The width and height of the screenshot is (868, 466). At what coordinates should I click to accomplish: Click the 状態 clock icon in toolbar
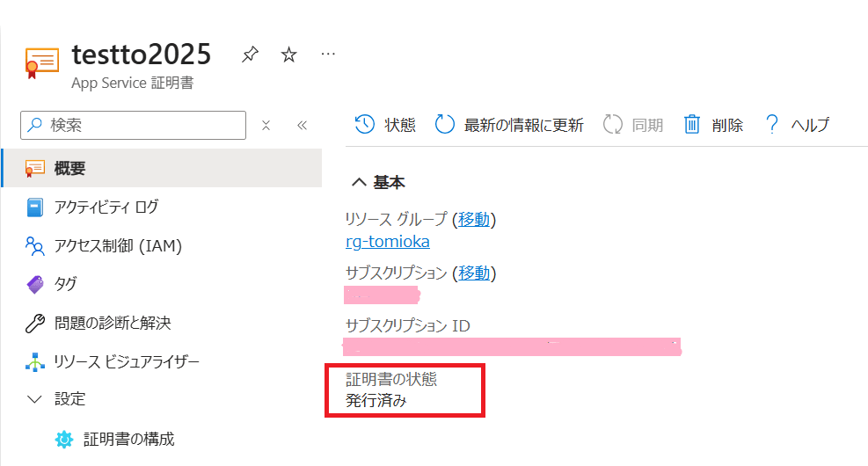[365, 125]
